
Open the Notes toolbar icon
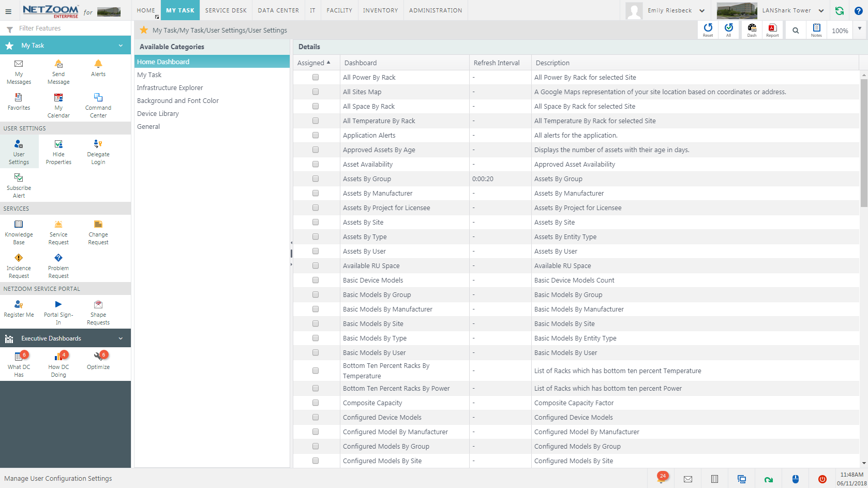pos(816,28)
